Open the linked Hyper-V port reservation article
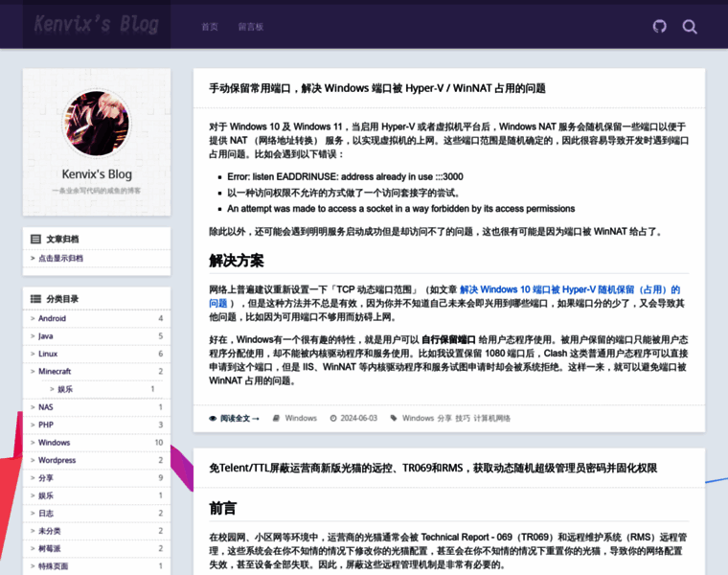This screenshot has width=728, height=575. pos(569,289)
